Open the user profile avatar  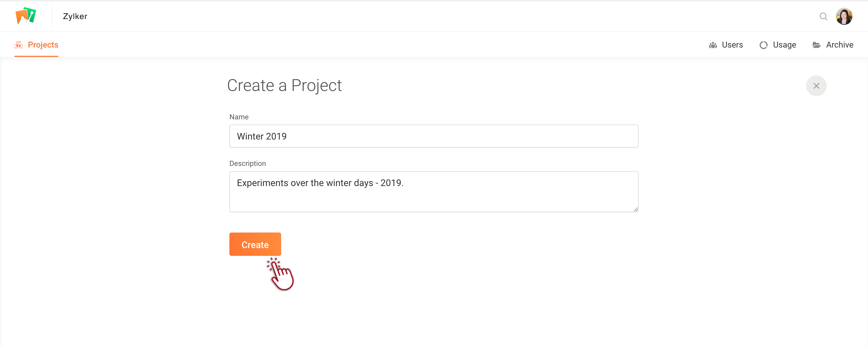click(844, 17)
